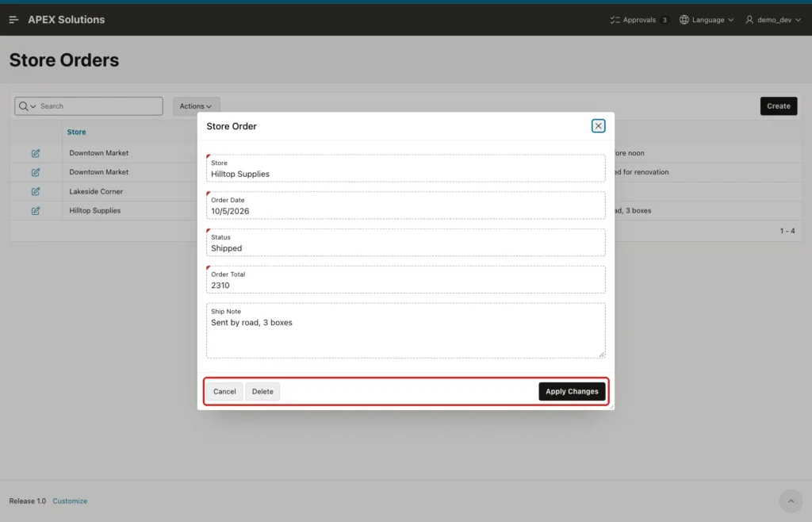Open the hamburger navigation menu
This screenshot has width=812, height=522.
point(14,20)
